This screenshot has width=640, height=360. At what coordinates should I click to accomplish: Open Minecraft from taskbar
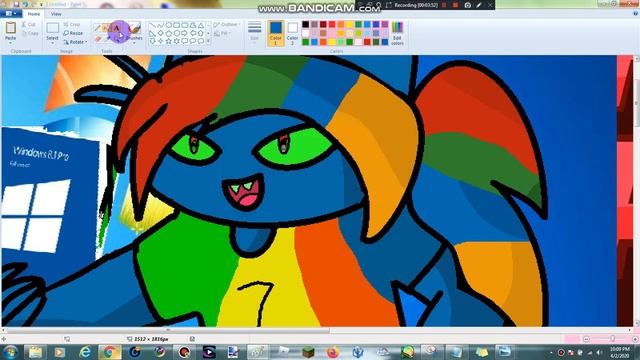308,351
